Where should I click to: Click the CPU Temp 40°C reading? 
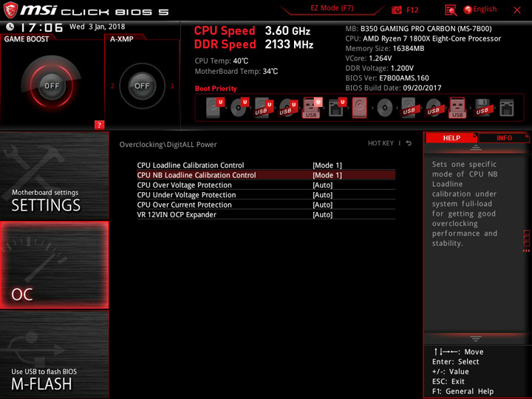pyautogui.click(x=222, y=61)
